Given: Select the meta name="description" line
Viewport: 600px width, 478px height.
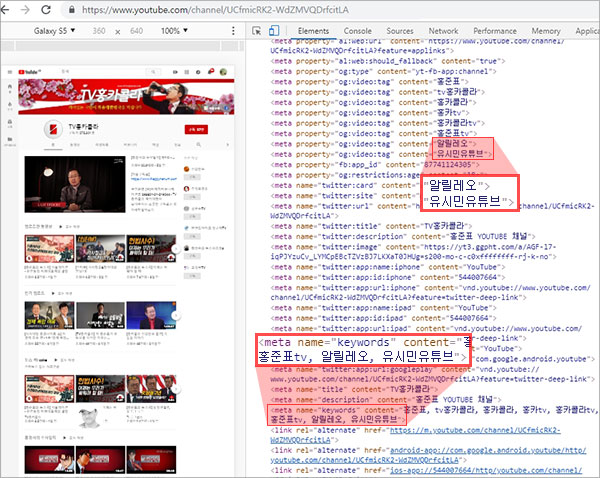Looking at the screenshot, I should 386,400.
